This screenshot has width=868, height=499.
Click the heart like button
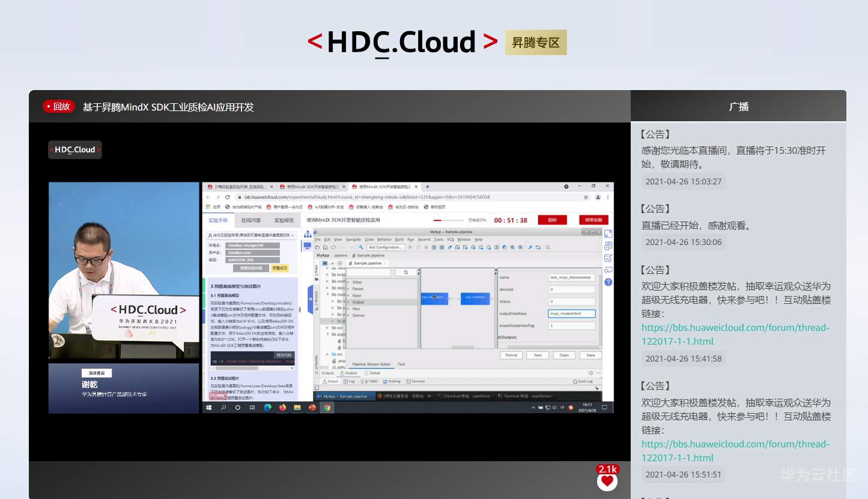click(607, 480)
